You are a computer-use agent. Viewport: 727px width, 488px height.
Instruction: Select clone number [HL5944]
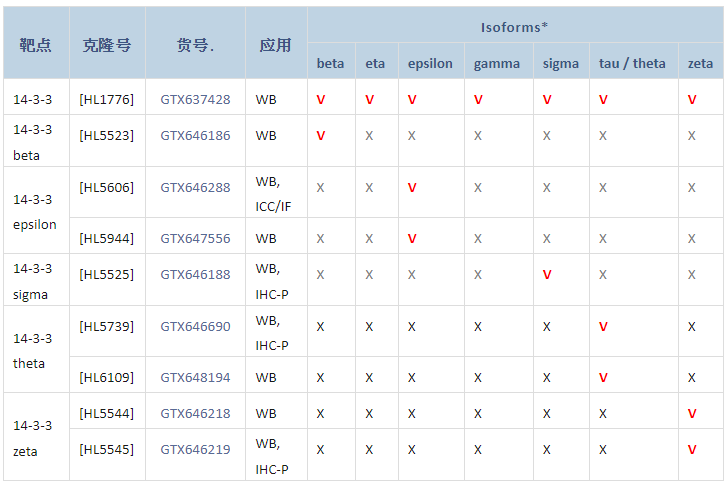click(x=107, y=239)
